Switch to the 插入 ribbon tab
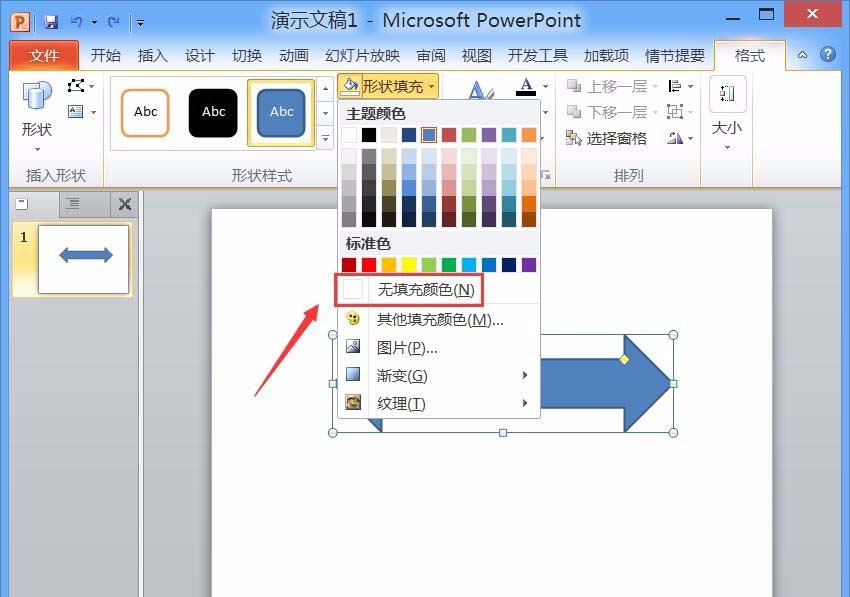This screenshot has height=597, width=850. [x=152, y=56]
